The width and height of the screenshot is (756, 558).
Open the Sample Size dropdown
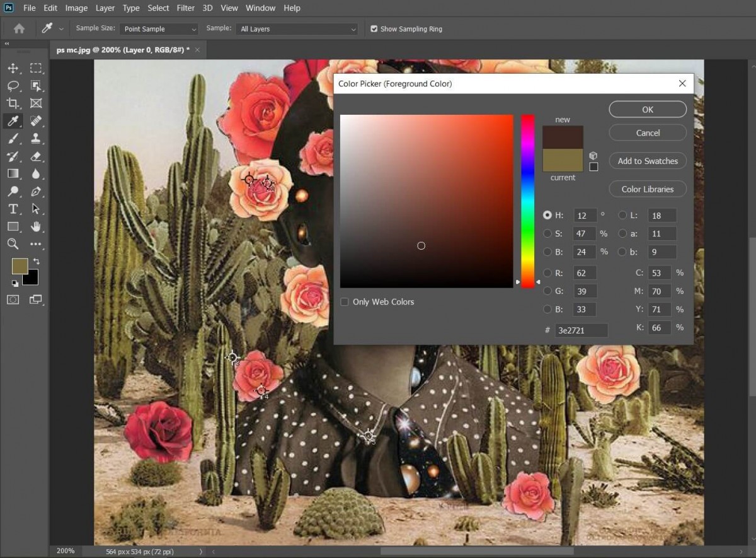click(x=159, y=28)
